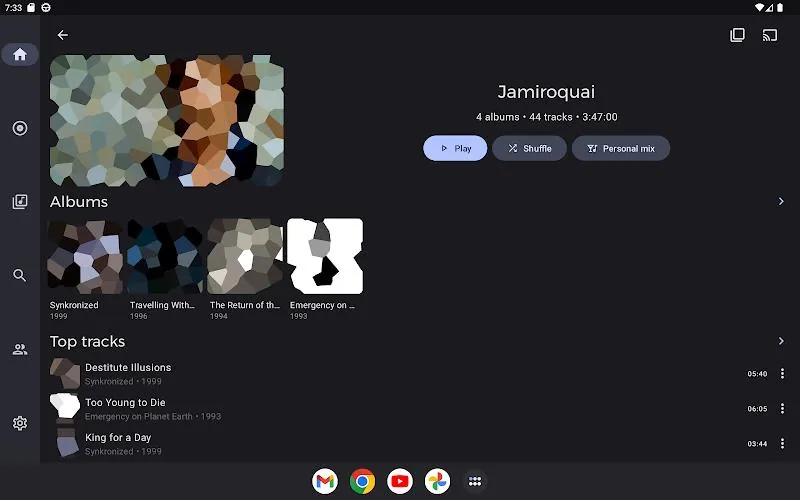Start a Personal mix
This screenshot has height=500, width=800.
pos(620,148)
